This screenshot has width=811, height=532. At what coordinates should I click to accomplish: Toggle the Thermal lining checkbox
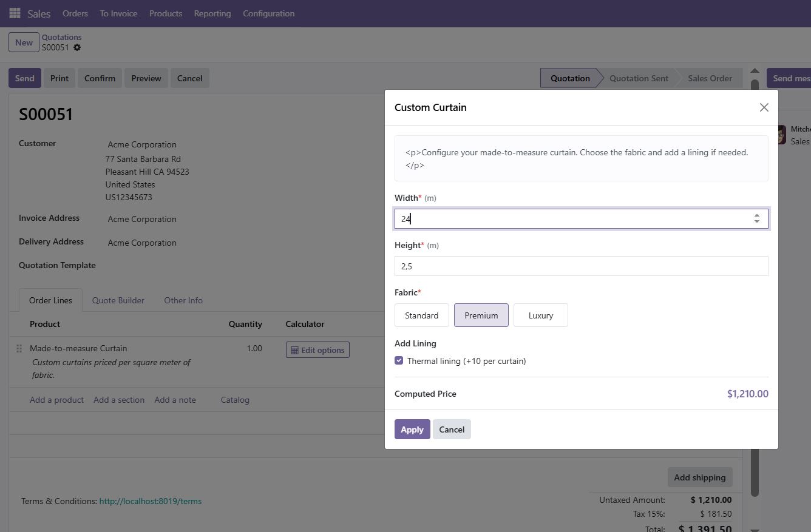[x=399, y=360]
